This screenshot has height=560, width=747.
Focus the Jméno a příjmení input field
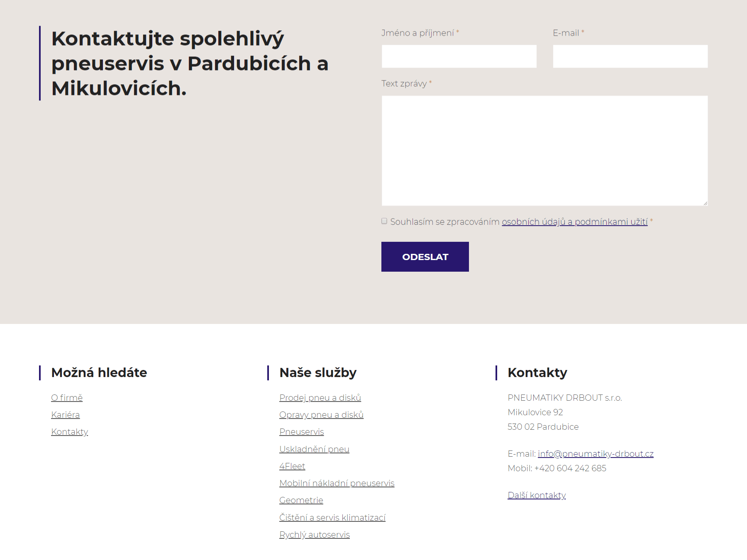[x=459, y=56]
